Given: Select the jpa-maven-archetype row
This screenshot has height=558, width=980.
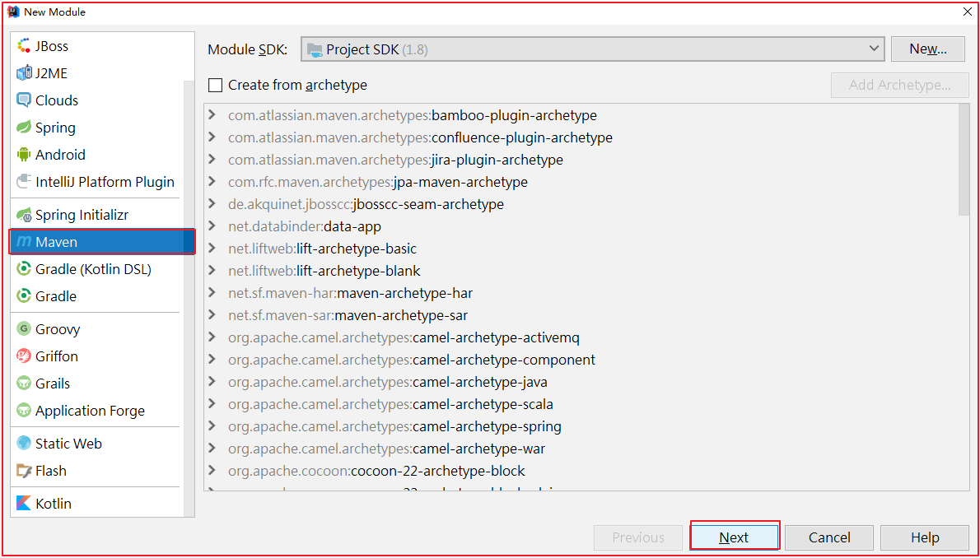Looking at the screenshot, I should pos(460,182).
